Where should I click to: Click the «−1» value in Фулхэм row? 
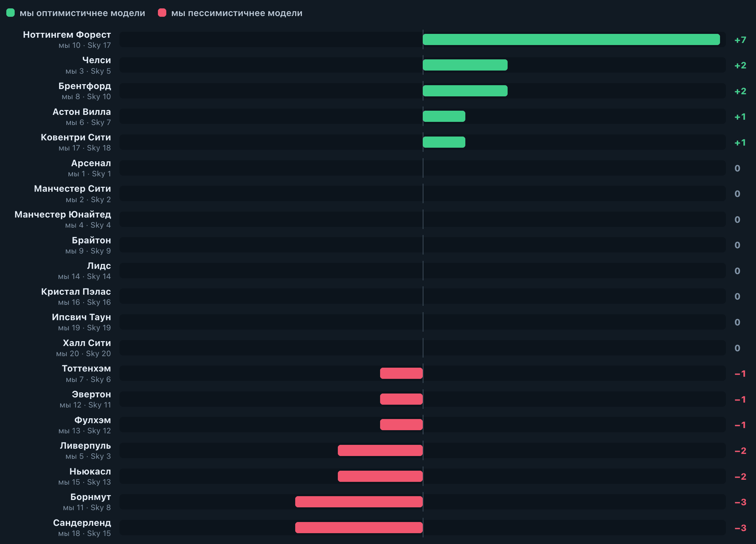coord(740,425)
